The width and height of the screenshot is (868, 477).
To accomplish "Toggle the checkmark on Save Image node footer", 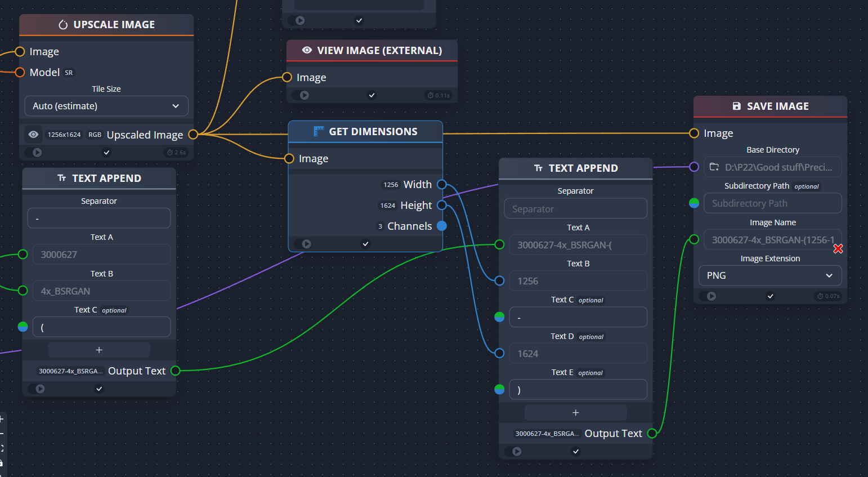I will 770,296.
